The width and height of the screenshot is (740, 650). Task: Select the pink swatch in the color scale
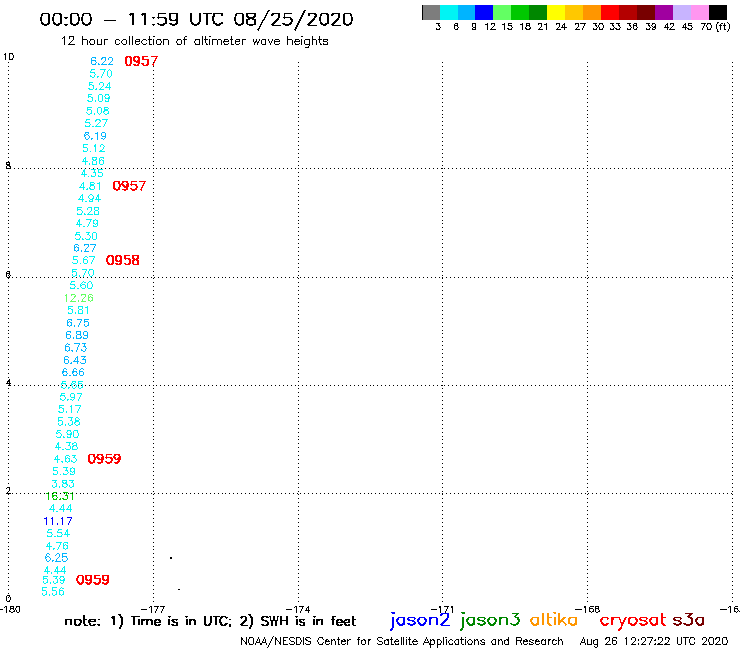coord(700,12)
